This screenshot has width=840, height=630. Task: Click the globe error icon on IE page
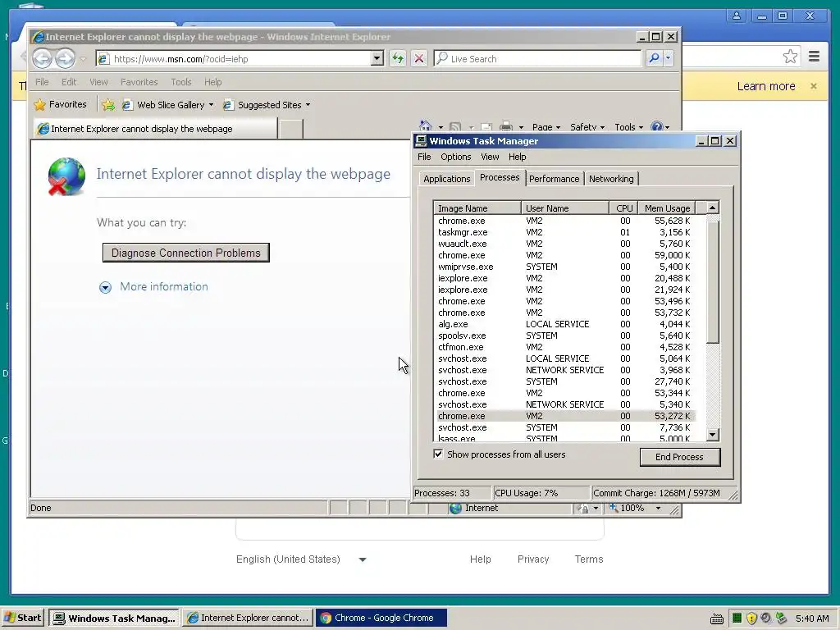click(x=66, y=176)
